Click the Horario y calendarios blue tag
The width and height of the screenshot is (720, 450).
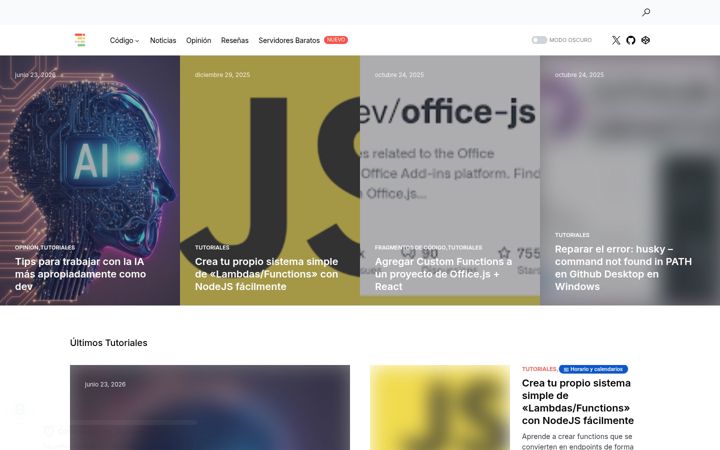pyautogui.click(x=593, y=369)
